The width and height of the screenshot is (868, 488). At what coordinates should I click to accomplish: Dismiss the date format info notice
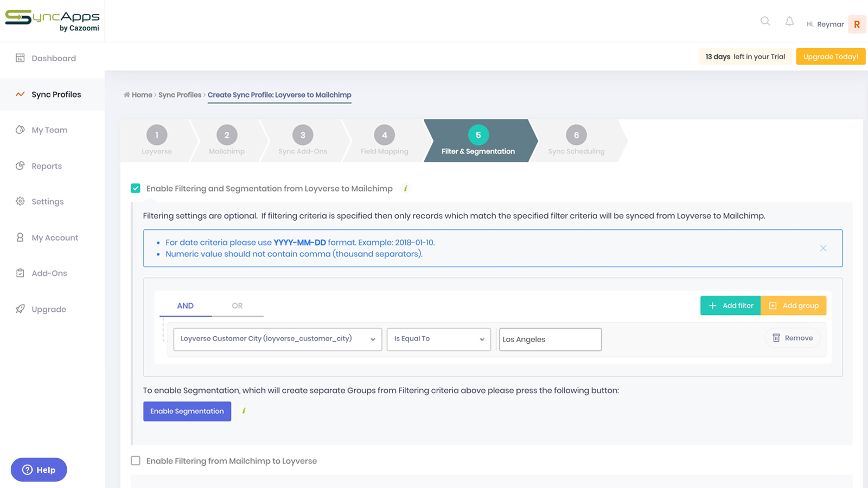(x=823, y=248)
